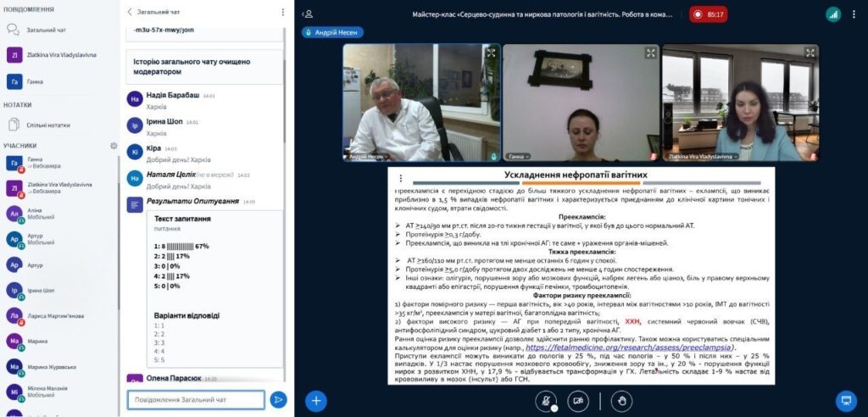Toggle webcam sharing button

578,401
